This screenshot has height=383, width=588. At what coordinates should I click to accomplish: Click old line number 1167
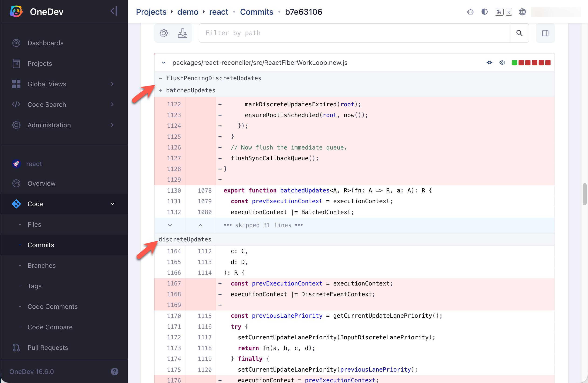[174, 283]
